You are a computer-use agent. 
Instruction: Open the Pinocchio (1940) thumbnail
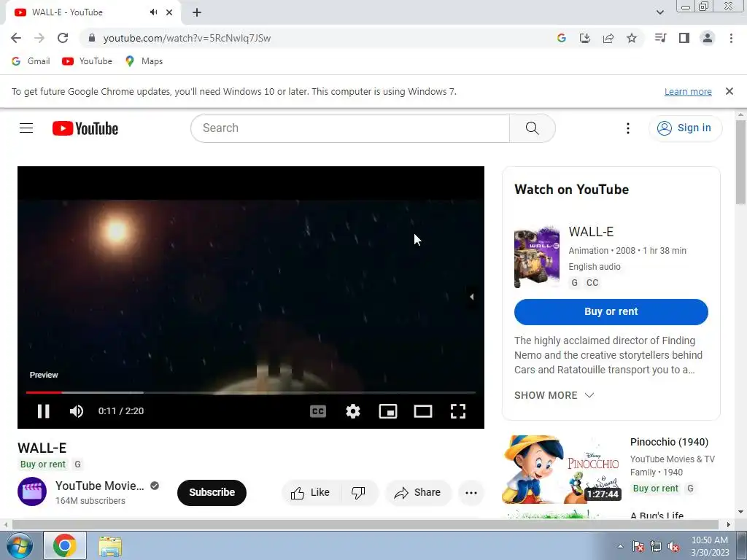click(561, 470)
